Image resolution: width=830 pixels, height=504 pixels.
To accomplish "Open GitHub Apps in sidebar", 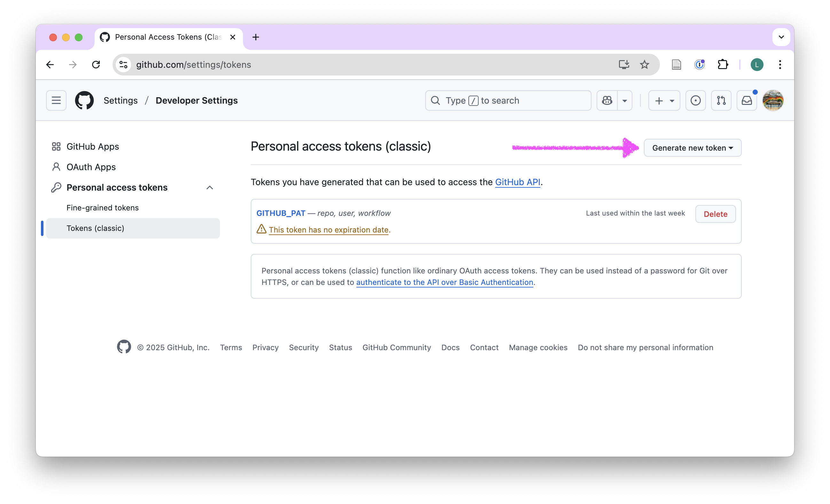I will pos(93,146).
